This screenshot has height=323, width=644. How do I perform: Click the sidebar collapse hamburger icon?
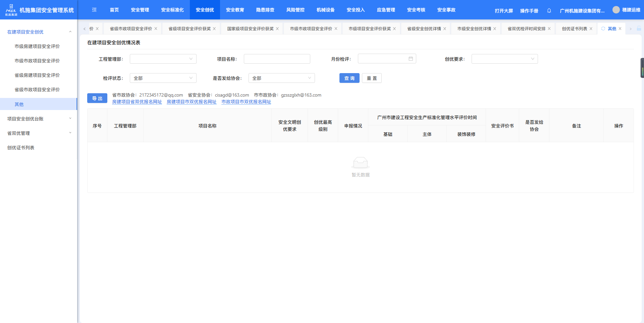pos(94,10)
